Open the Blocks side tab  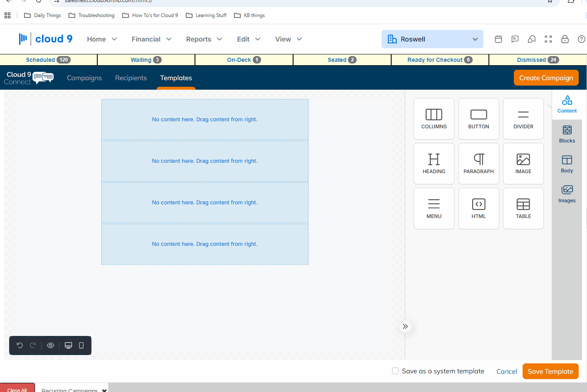click(x=567, y=134)
